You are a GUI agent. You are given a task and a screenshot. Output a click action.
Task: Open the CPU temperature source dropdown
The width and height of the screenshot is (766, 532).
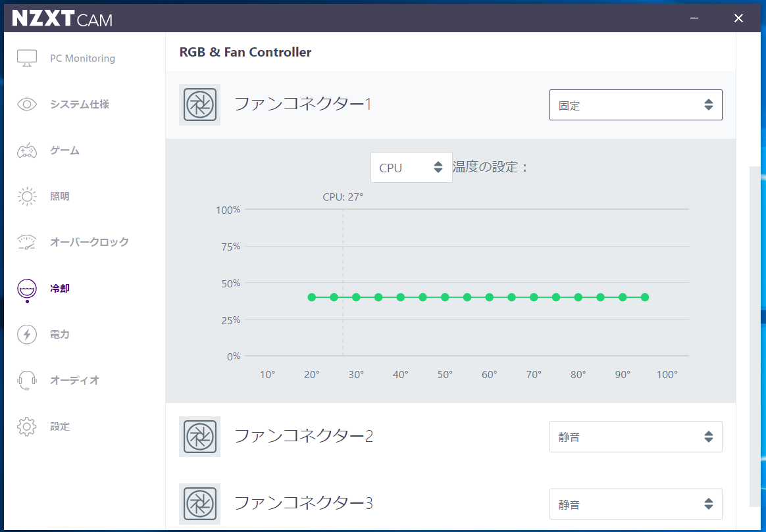tap(411, 168)
